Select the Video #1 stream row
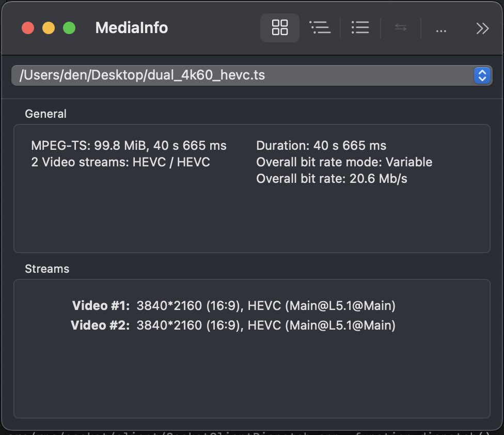Image resolution: width=504 pixels, height=435 pixels. coord(233,305)
